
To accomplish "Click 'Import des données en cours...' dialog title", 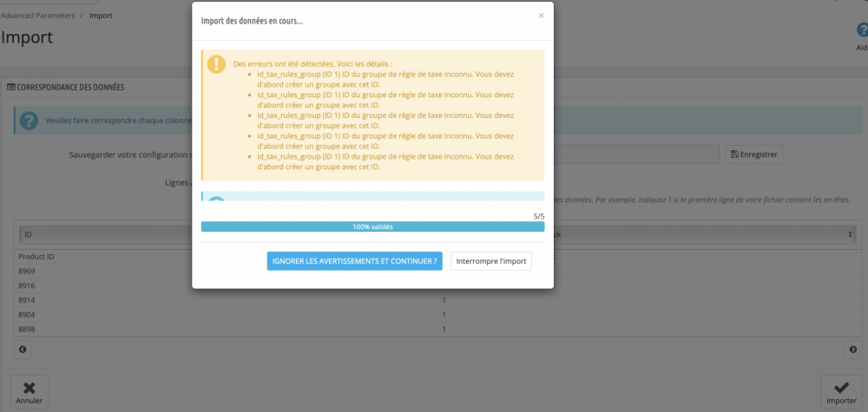I will (252, 21).
